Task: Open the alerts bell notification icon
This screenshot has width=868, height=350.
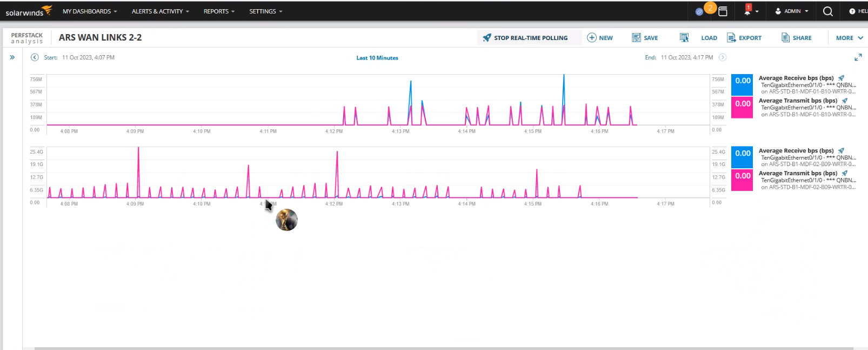Action: coord(748,10)
